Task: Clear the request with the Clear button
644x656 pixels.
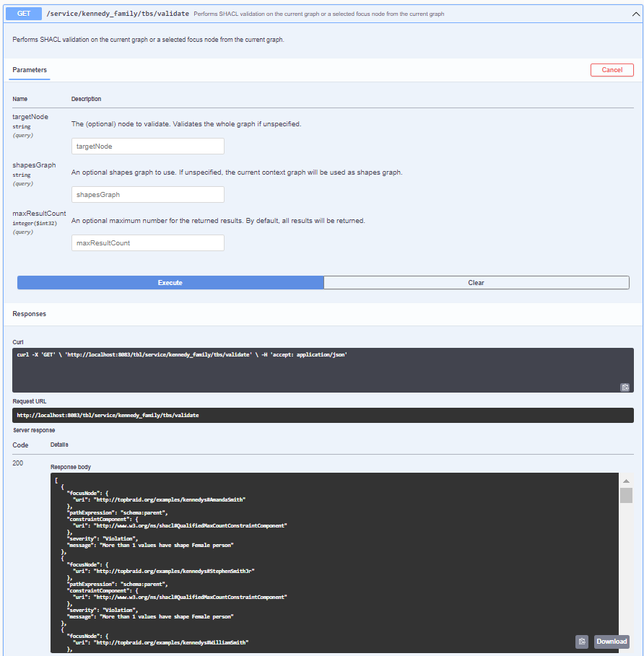Action: coord(476,282)
